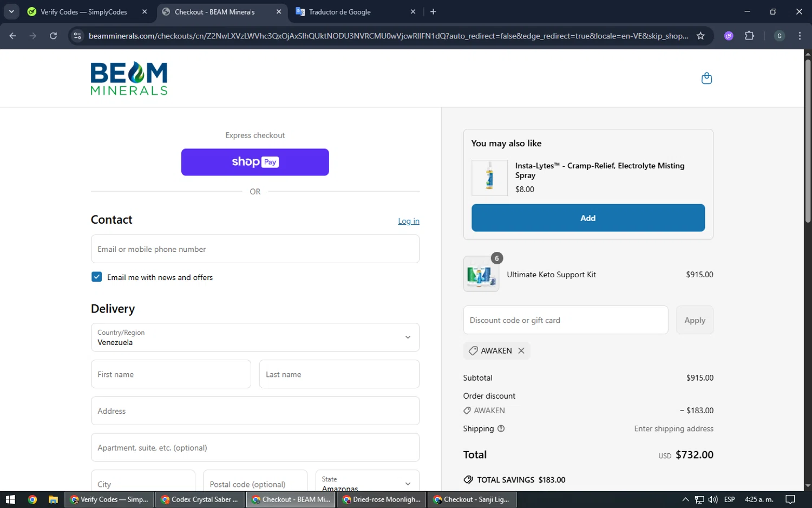This screenshot has width=812, height=508.
Task: Go back to previous page
Action: tap(13, 36)
